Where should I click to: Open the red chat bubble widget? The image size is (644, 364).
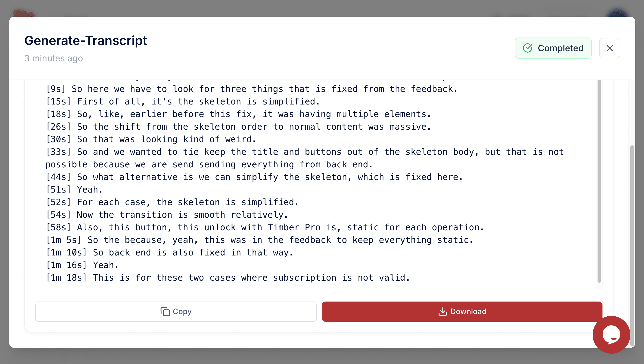point(611,335)
